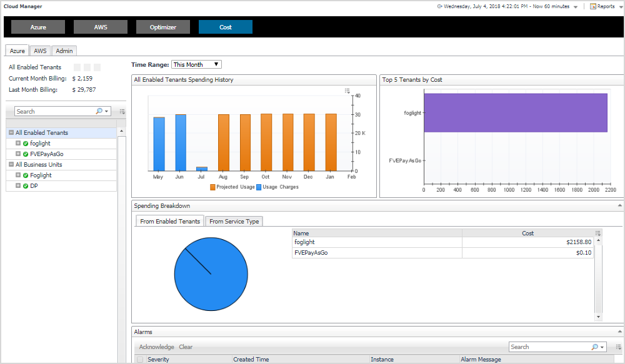Switch to the Azure sub-tab
The width and height of the screenshot is (625, 364).
click(17, 51)
